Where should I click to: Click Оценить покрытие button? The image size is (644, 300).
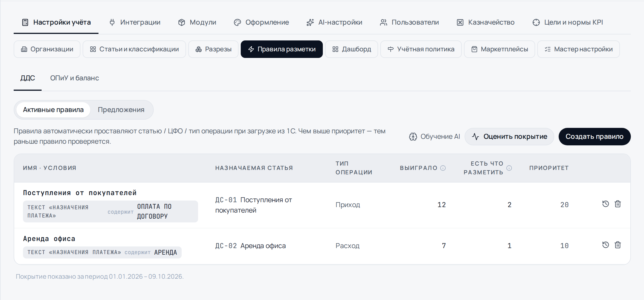509,137
